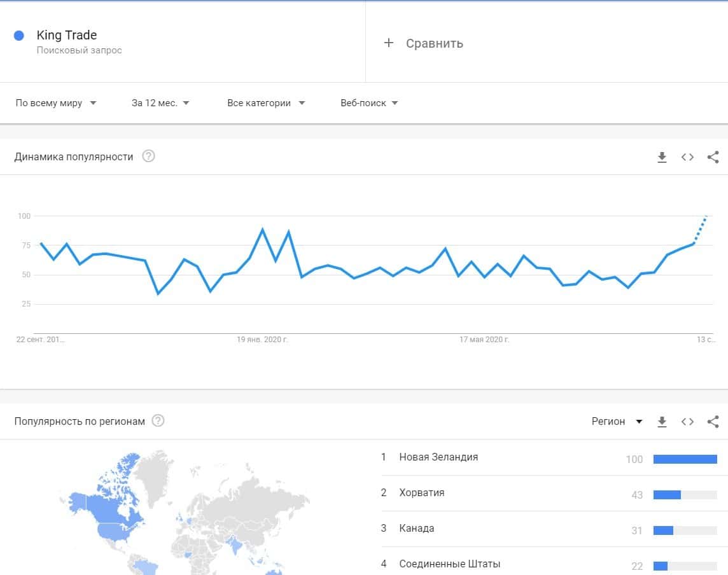Viewport: 728px width, 575px height.
Task: Download the regional popularity data
Action: tap(662, 421)
